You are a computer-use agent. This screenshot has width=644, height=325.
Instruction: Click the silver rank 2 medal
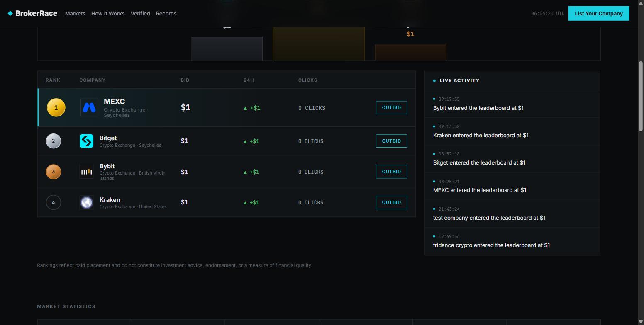click(x=53, y=141)
